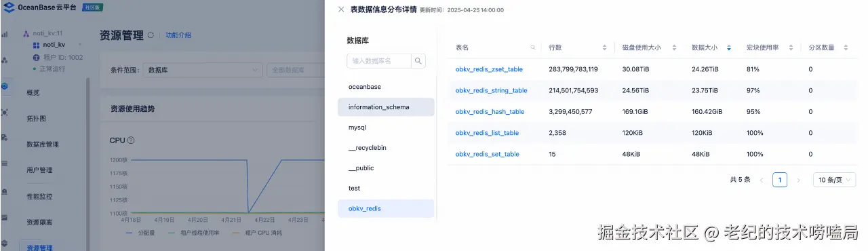This screenshot has width=868, height=251.
Task: Click the database name search field
Action: 379,61
